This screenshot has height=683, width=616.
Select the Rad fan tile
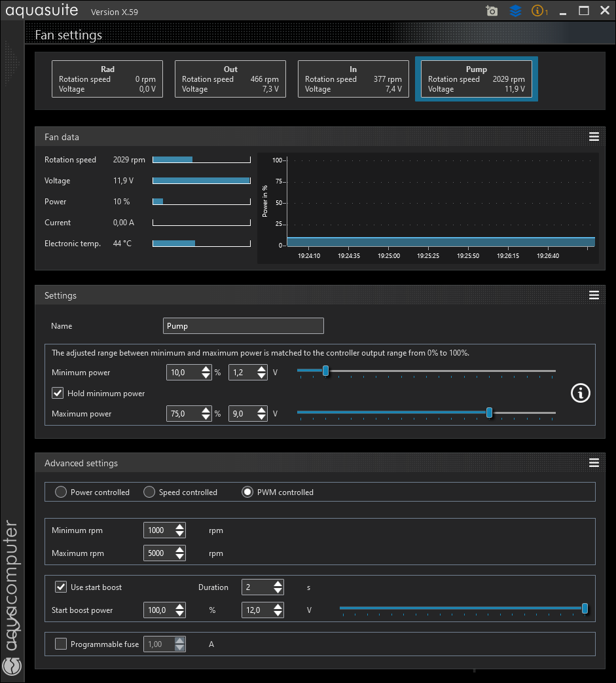pyautogui.click(x=107, y=79)
